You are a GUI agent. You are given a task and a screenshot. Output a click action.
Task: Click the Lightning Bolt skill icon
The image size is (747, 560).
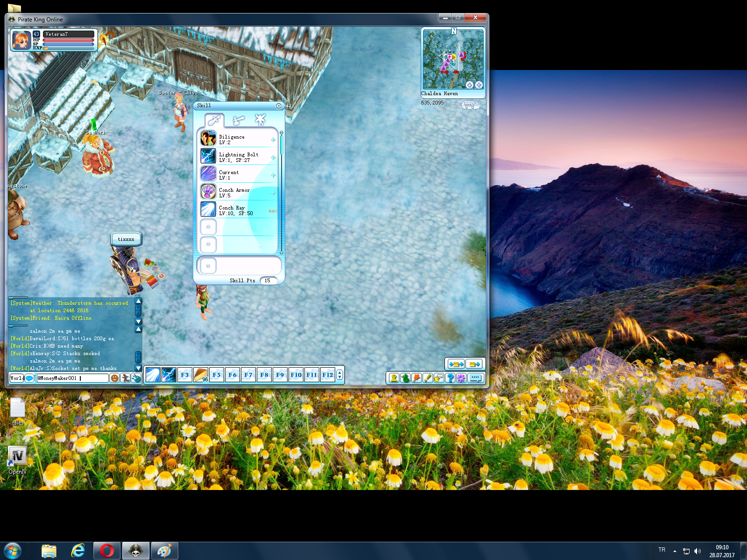coord(208,156)
